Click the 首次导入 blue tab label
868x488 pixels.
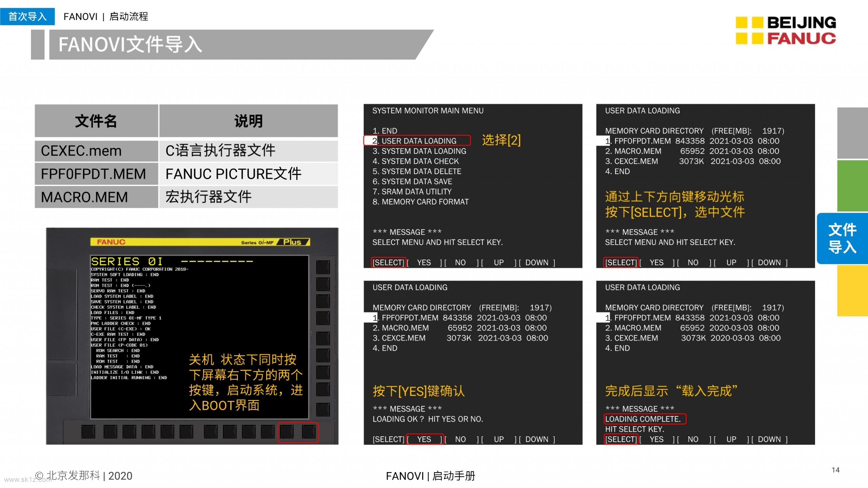[27, 16]
